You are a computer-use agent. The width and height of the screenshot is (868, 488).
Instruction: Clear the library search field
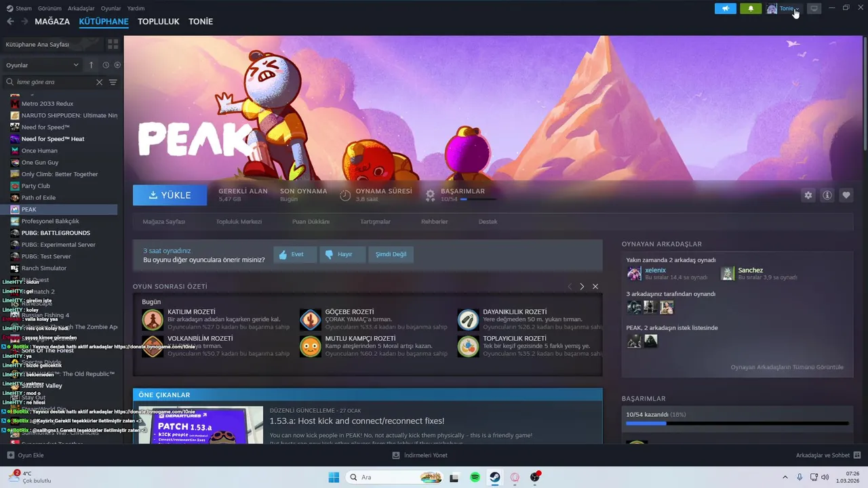(x=99, y=82)
